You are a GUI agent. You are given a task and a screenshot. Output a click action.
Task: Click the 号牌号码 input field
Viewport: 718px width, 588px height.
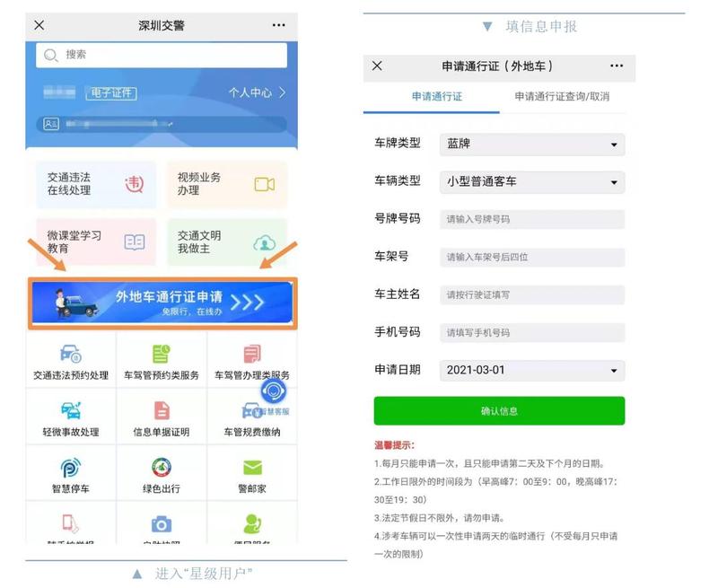point(532,219)
